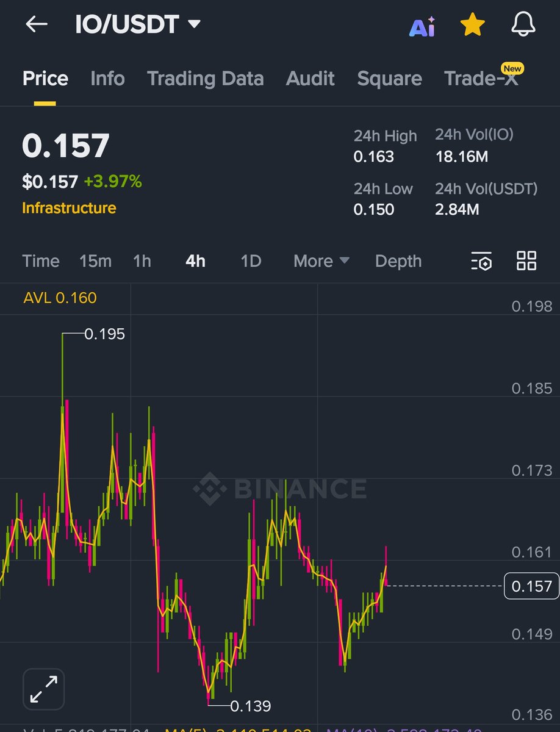Go back using the left arrow

point(37,24)
